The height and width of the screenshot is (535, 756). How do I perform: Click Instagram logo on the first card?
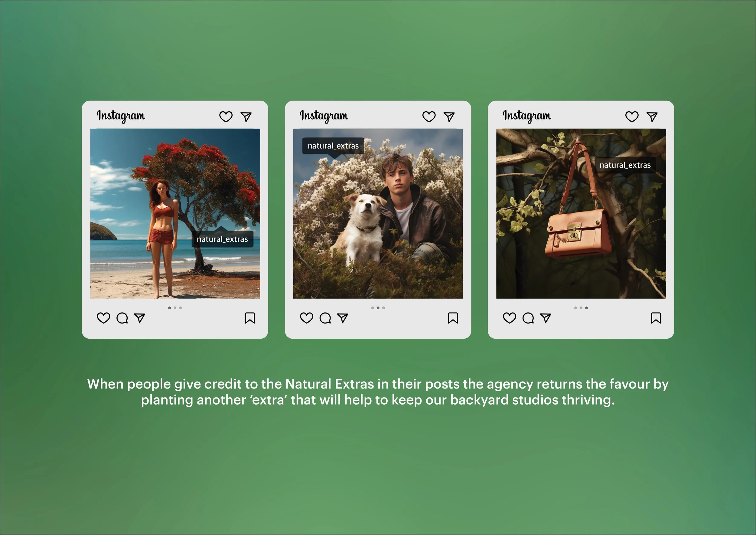coord(121,116)
